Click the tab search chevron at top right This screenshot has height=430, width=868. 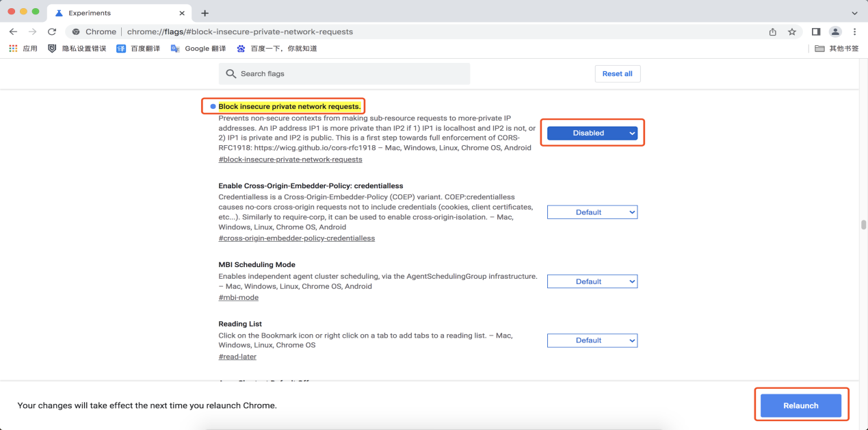pos(854,13)
